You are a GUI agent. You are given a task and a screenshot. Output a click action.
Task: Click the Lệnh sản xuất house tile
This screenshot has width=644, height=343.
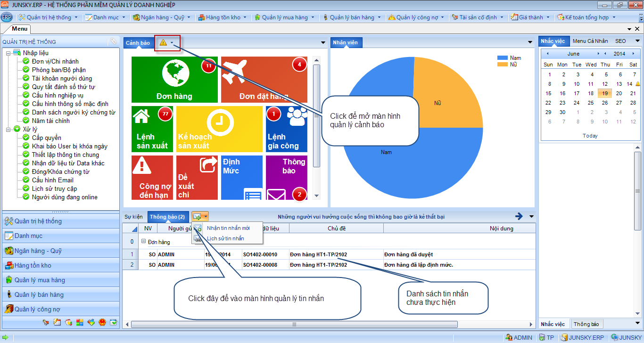click(x=152, y=129)
